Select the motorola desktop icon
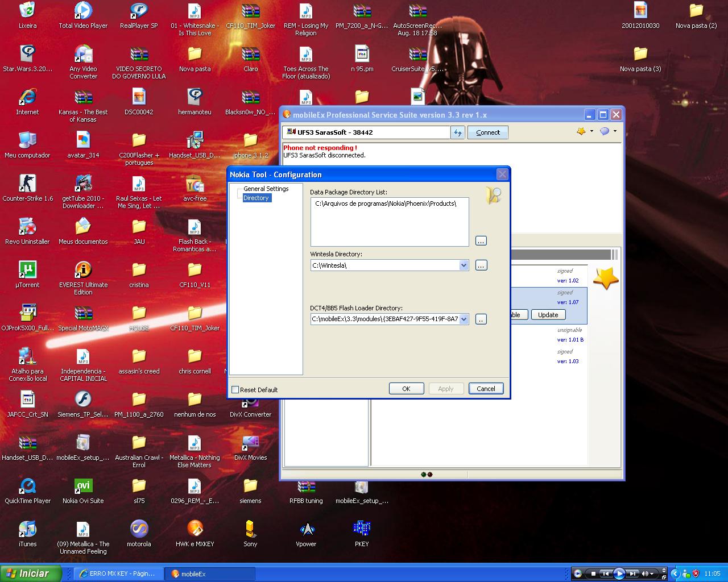Image resolution: width=728 pixels, height=582 pixels. [x=139, y=535]
